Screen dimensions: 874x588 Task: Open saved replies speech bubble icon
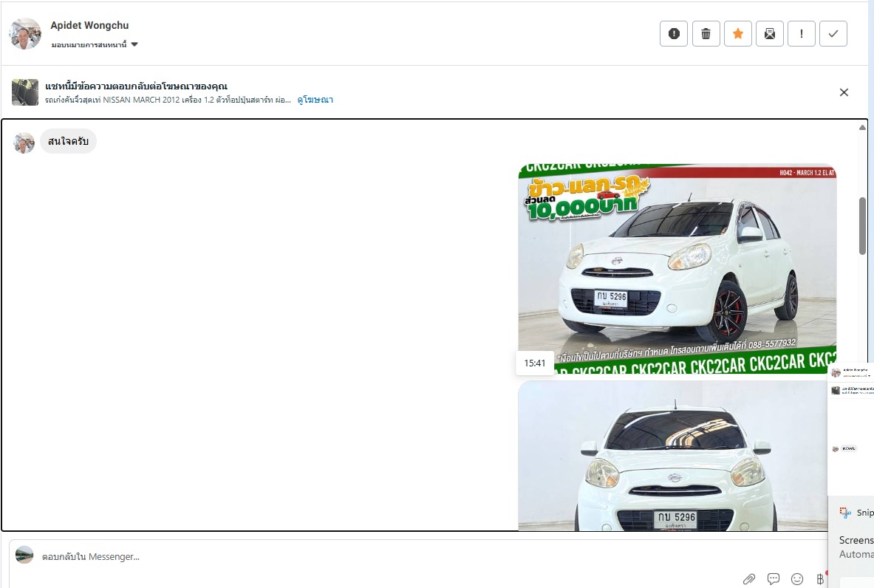(x=773, y=579)
